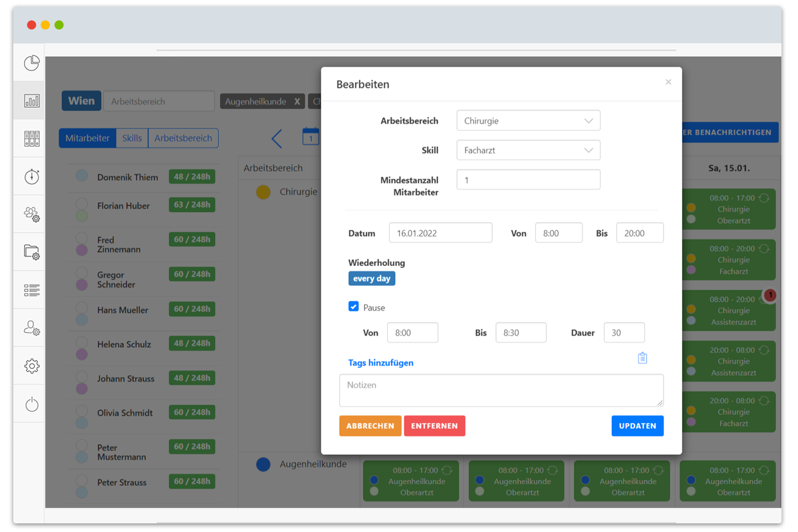Open the user settings sidebar icon

(32, 328)
